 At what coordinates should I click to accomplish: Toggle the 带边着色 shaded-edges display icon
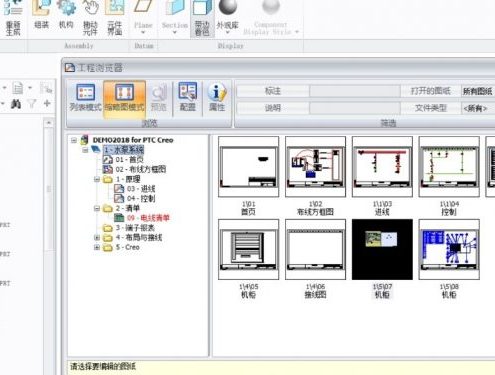pyautogui.click(x=202, y=18)
